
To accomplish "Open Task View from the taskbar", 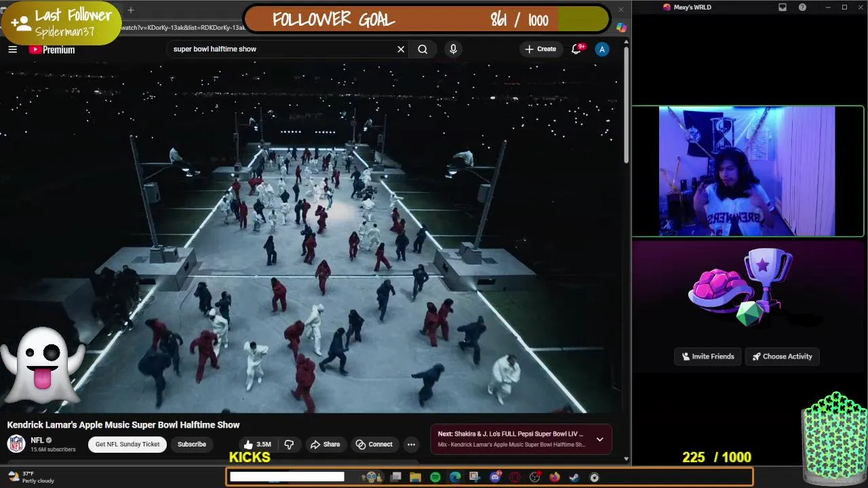I will [x=395, y=477].
